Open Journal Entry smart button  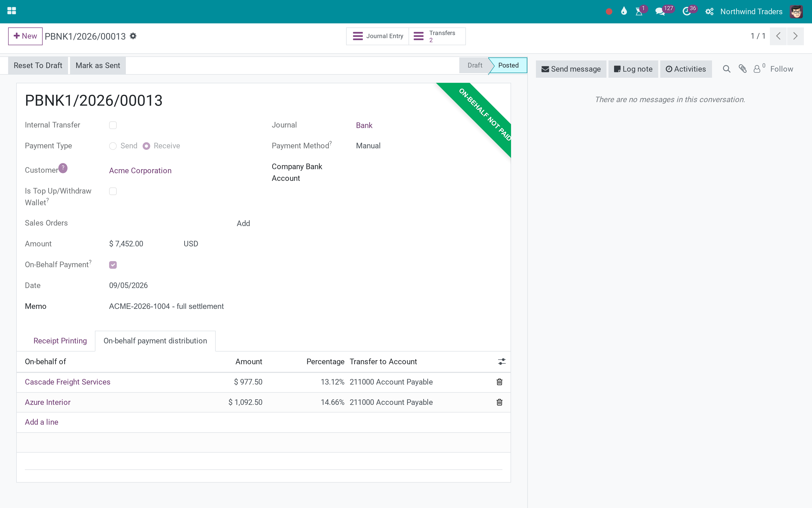378,36
